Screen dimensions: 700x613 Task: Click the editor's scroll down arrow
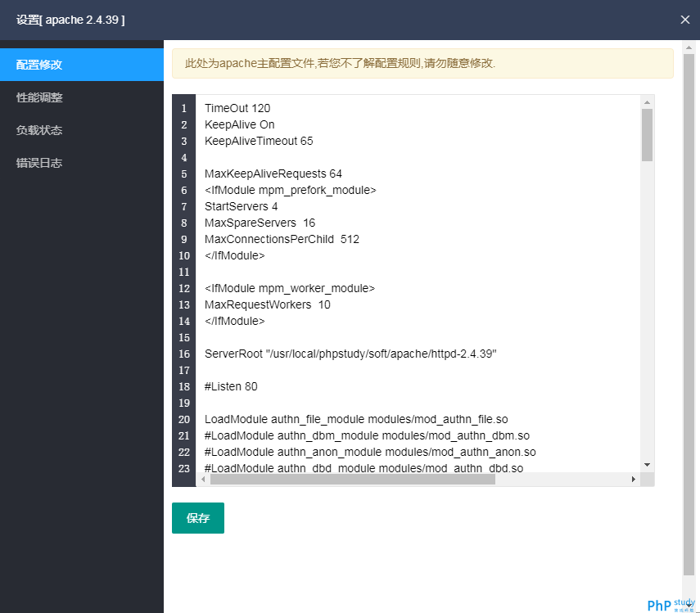tap(647, 464)
